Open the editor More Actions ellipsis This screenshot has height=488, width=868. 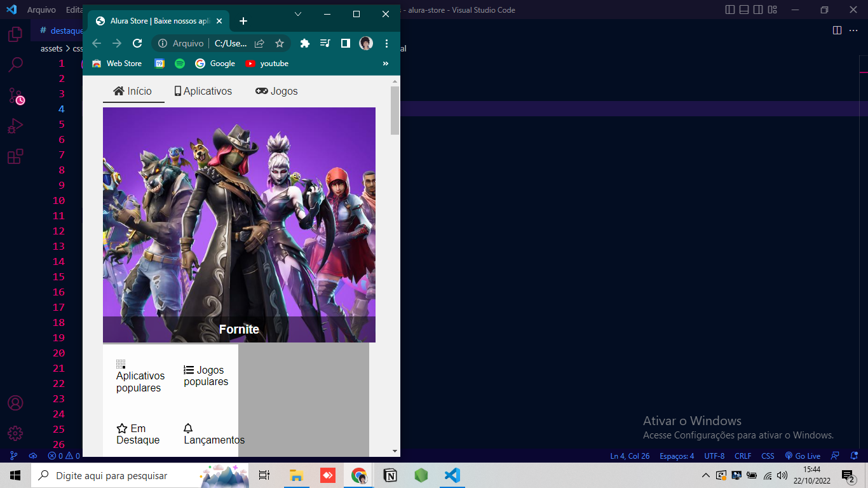tap(855, 30)
